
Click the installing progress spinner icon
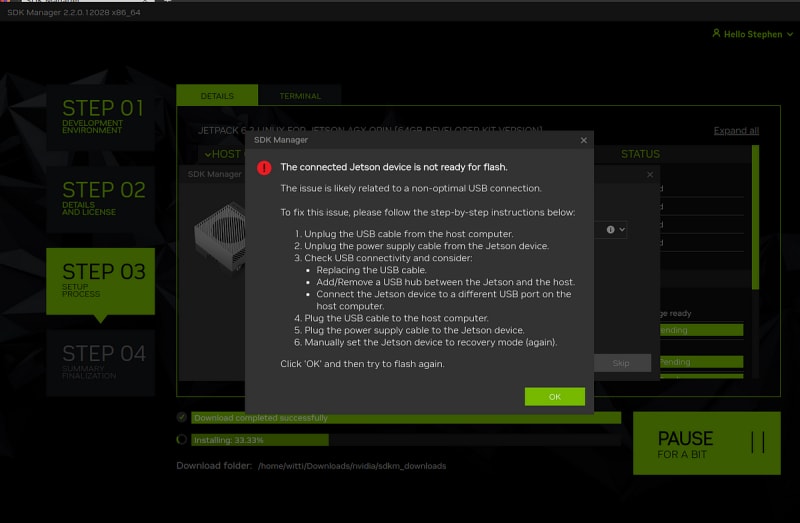click(181, 439)
